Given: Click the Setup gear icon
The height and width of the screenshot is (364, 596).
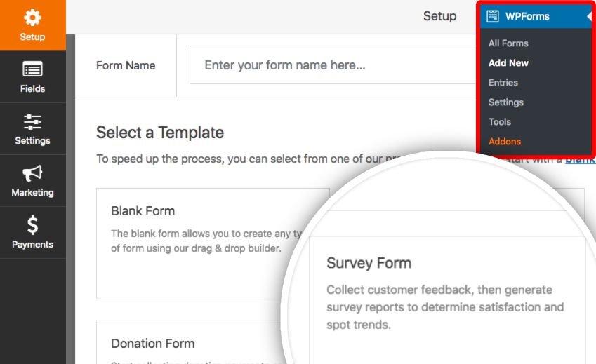Looking at the screenshot, I should [x=32, y=18].
